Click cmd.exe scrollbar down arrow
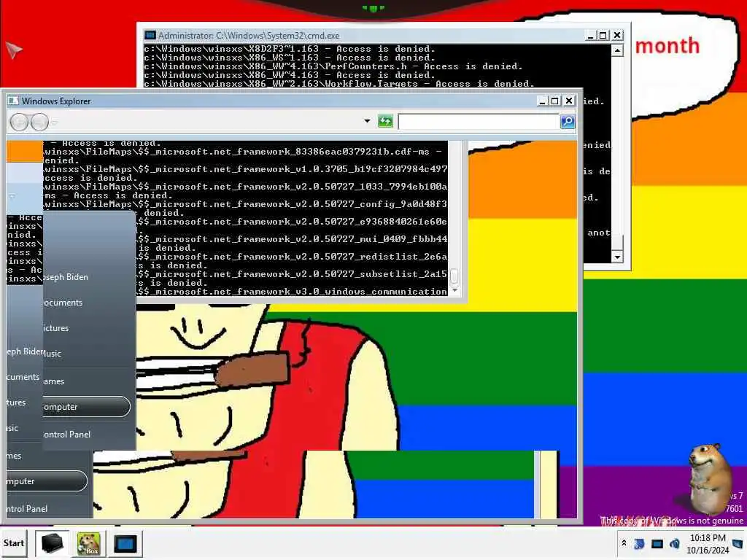The width and height of the screenshot is (747, 560). [617, 257]
